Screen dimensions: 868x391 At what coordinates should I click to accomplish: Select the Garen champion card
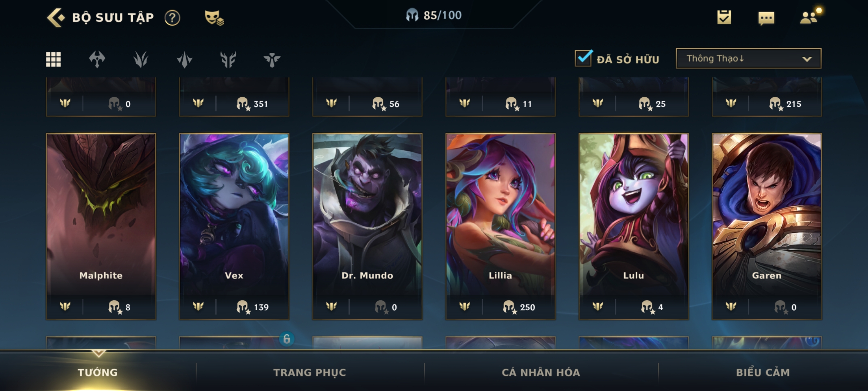click(x=767, y=226)
